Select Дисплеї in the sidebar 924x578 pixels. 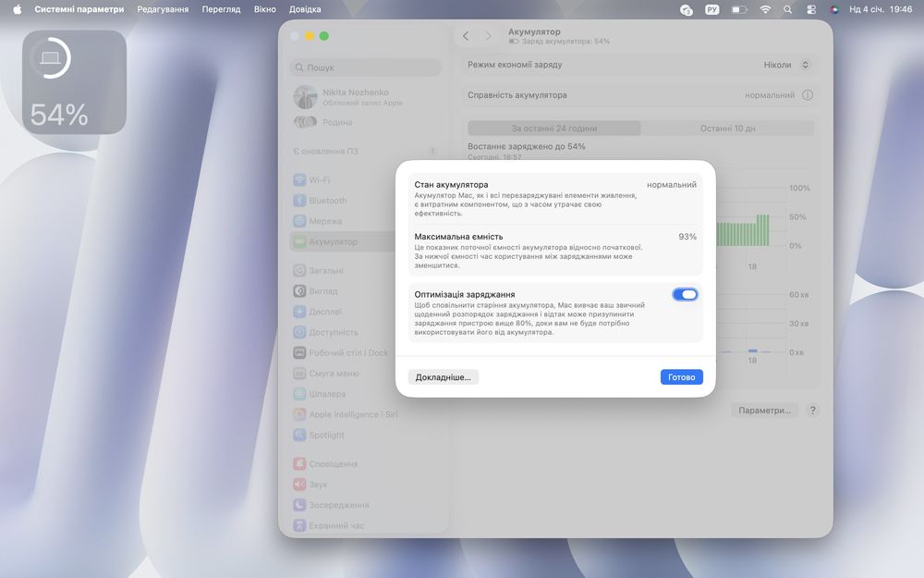tap(365, 312)
